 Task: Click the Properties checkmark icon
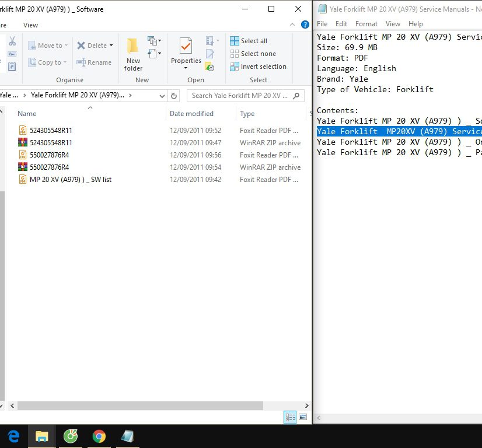pos(186,46)
